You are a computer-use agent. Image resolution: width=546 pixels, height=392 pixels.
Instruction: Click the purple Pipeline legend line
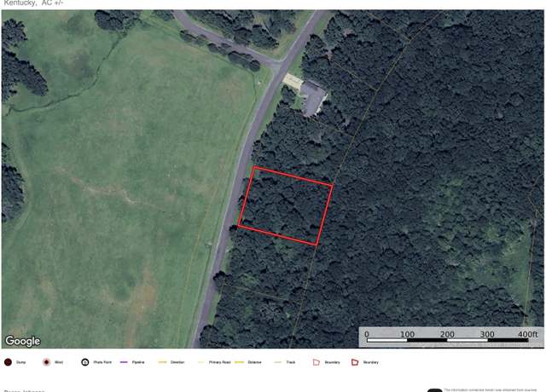[124, 362]
